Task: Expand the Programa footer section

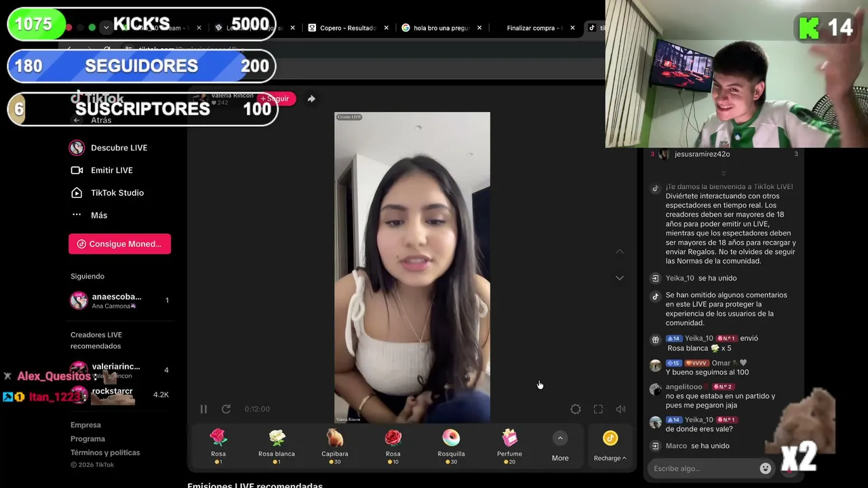Action: click(x=87, y=439)
